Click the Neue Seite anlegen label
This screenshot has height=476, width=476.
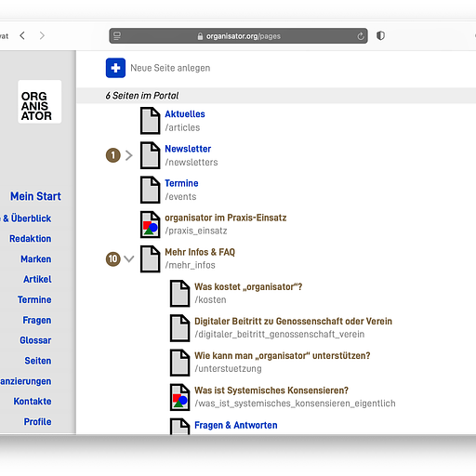[x=170, y=68]
